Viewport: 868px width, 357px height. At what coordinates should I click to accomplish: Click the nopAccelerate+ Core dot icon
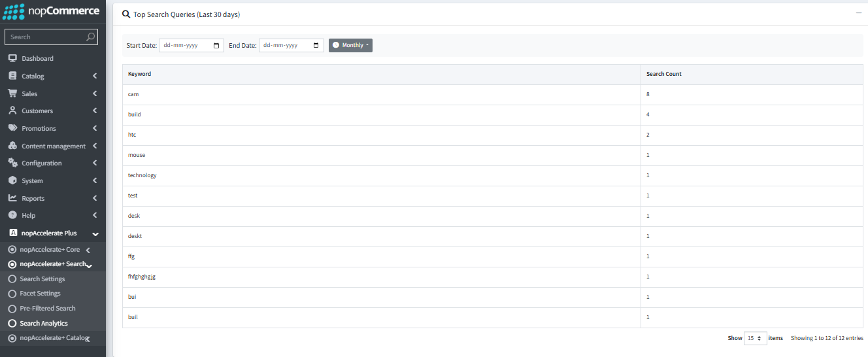coord(12,250)
